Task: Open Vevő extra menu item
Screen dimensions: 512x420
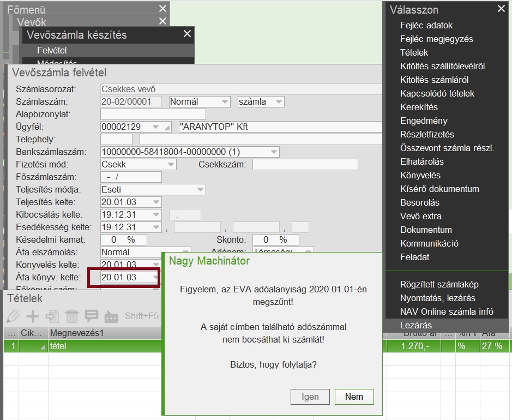Action: point(420,216)
